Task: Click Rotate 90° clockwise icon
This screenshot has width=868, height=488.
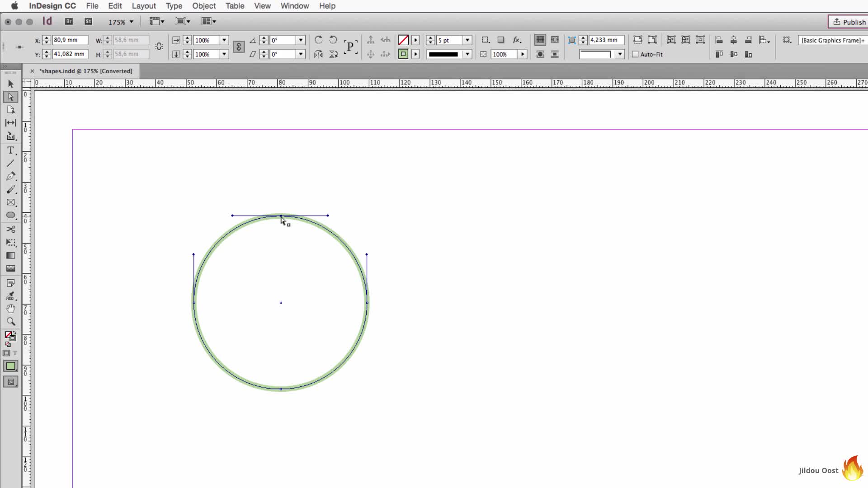Action: pos(318,40)
